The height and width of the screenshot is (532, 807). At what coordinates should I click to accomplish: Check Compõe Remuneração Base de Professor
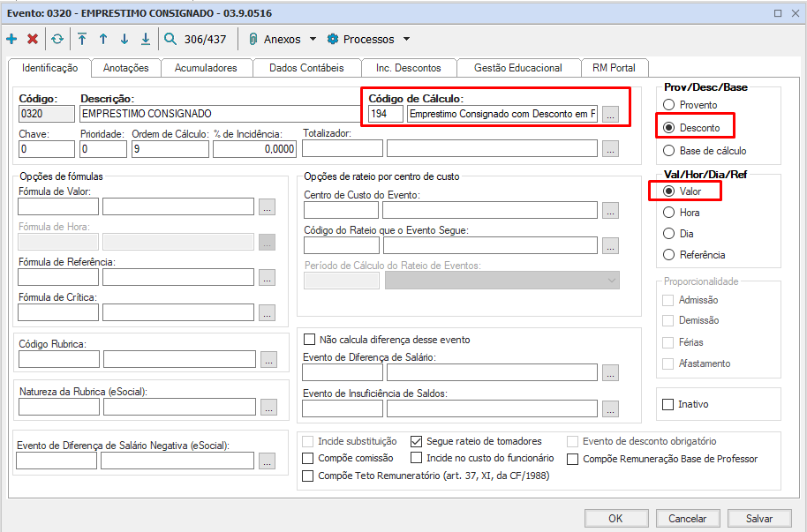[572, 459]
